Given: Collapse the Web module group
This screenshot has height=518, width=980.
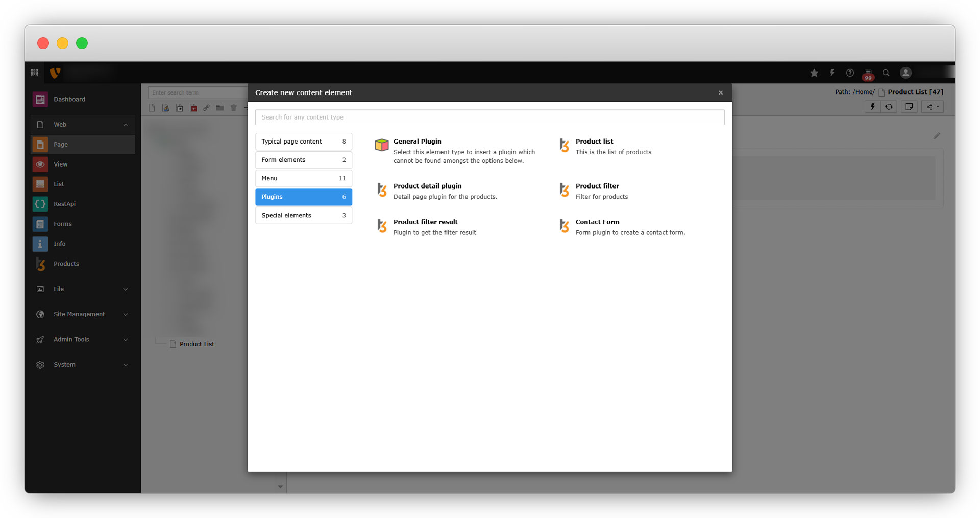Looking at the screenshot, I should click(x=126, y=125).
